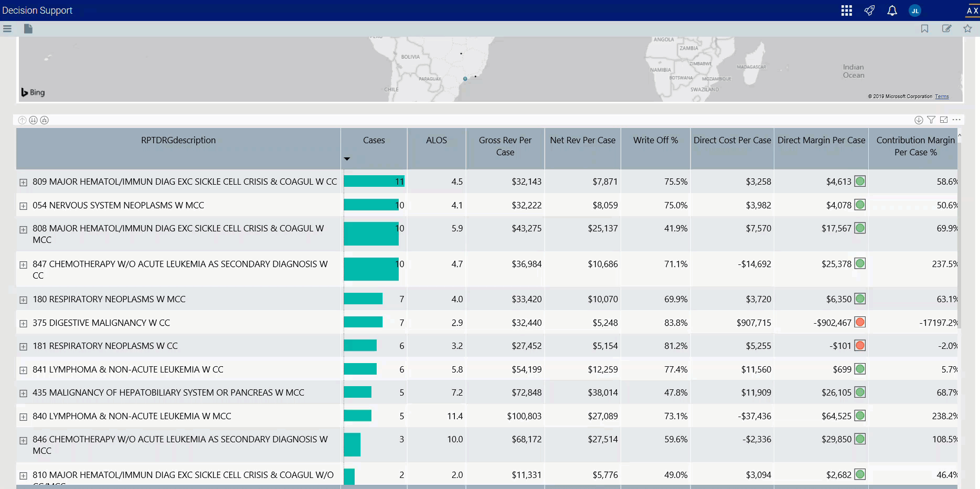Click the edit report pencil icon
The image size is (980, 489).
click(946, 29)
